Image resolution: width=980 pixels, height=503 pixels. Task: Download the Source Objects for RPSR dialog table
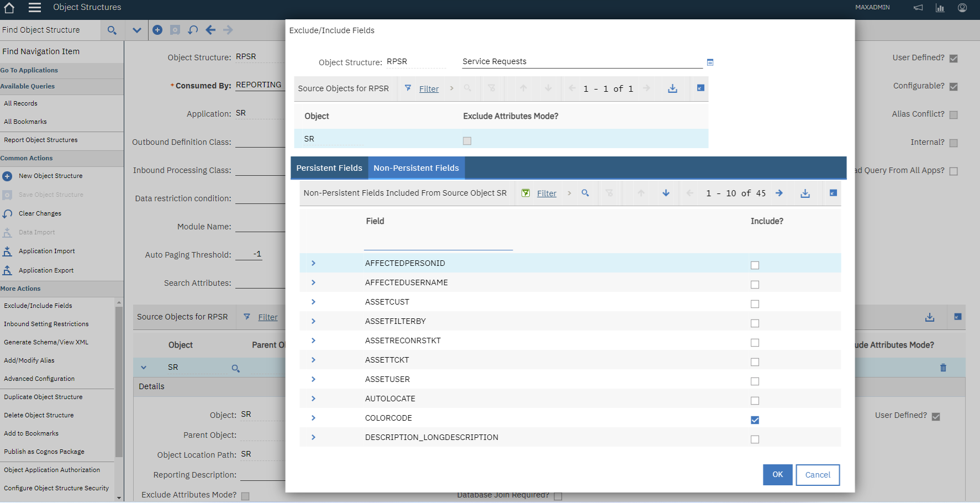click(x=672, y=88)
